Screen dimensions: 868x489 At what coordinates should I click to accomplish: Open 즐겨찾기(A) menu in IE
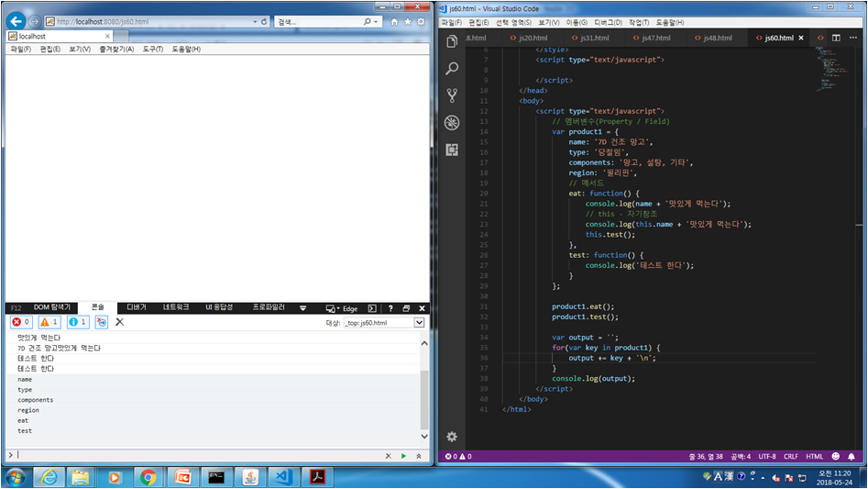point(116,49)
